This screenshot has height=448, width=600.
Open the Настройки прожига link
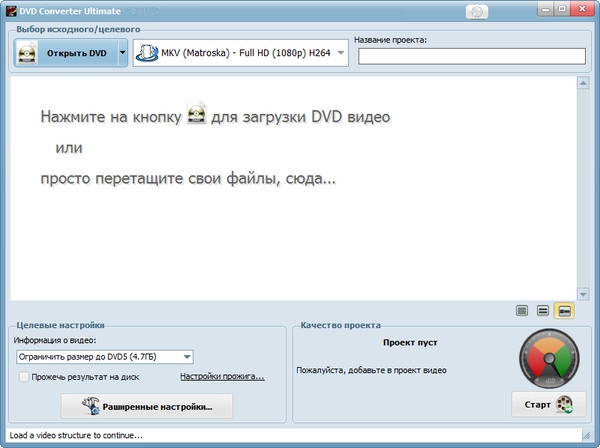tap(222, 377)
